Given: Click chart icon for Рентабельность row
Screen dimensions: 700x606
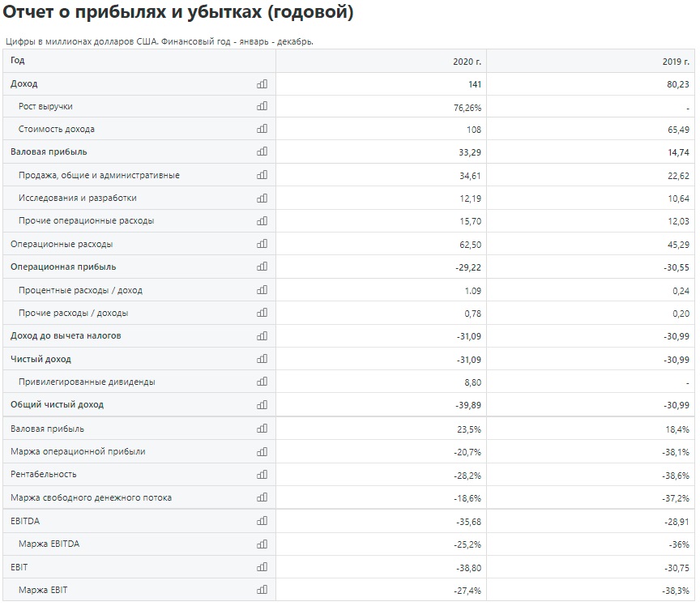Looking at the screenshot, I should [262, 474].
